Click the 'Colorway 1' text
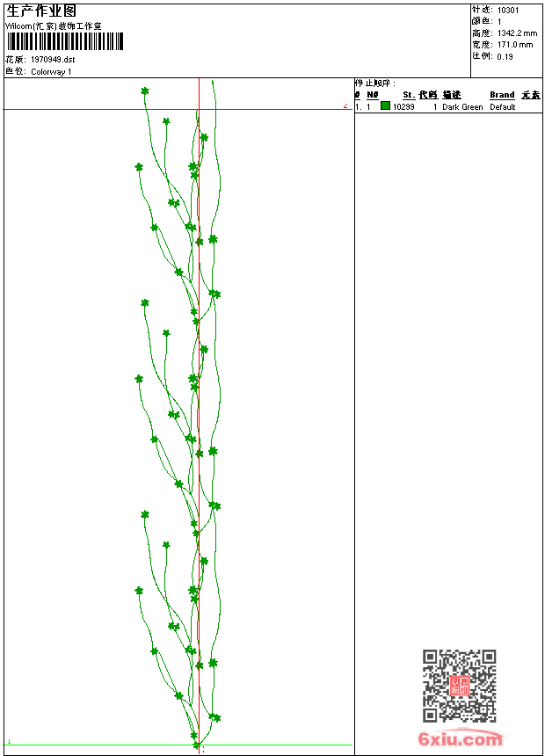The height and width of the screenshot is (756, 545). (51, 72)
